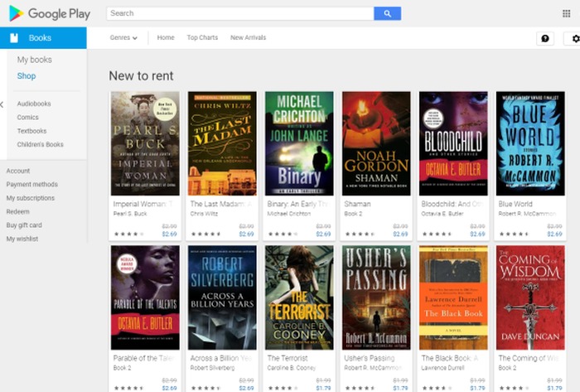This screenshot has height=392, width=580.
Task: Open The Last Madam book cover
Action: (222, 143)
